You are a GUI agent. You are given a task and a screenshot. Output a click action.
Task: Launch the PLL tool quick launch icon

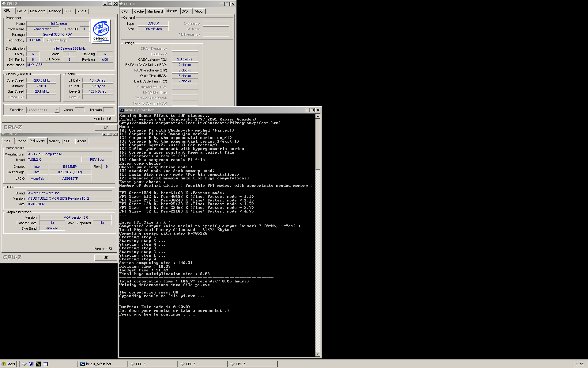pyautogui.click(x=31, y=364)
